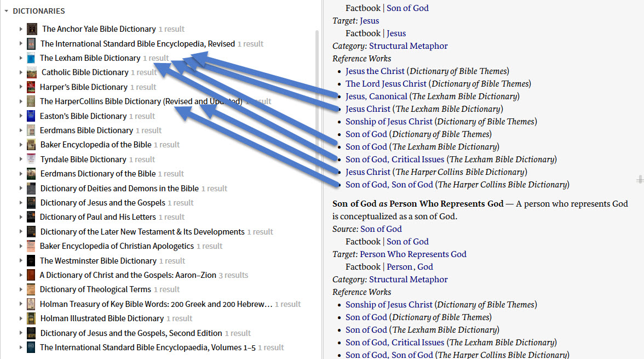Click The Lexham Bible Dictionary cover icon
This screenshot has height=359, width=644.
tap(31, 58)
